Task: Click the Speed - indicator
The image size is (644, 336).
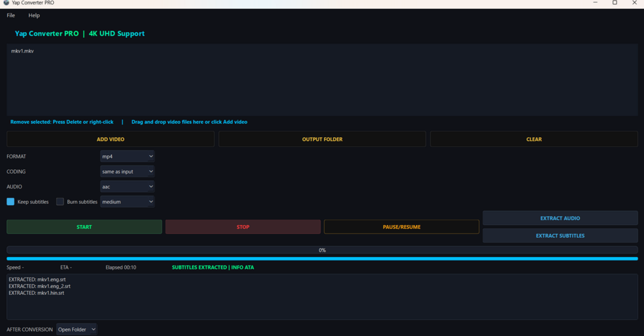Action: [15, 267]
